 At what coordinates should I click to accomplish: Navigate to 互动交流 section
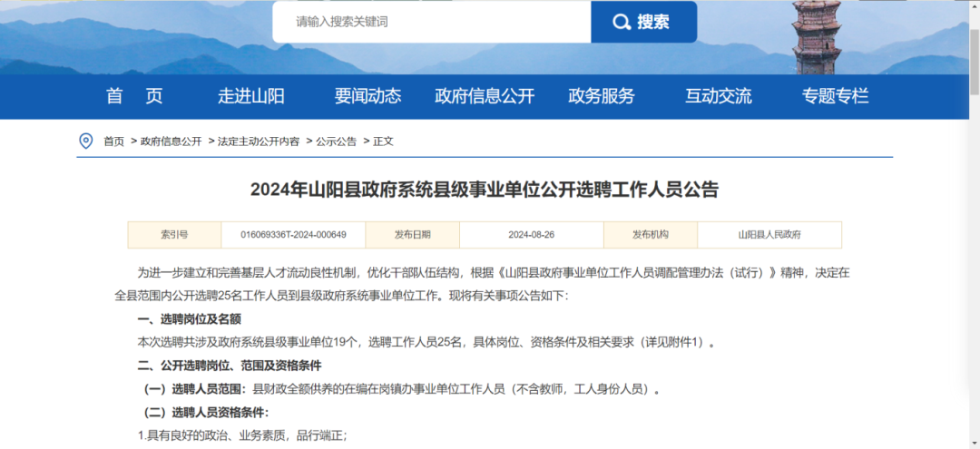tap(718, 96)
